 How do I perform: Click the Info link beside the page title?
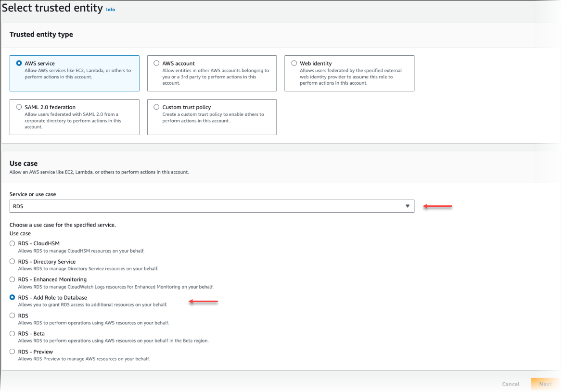(110, 9)
